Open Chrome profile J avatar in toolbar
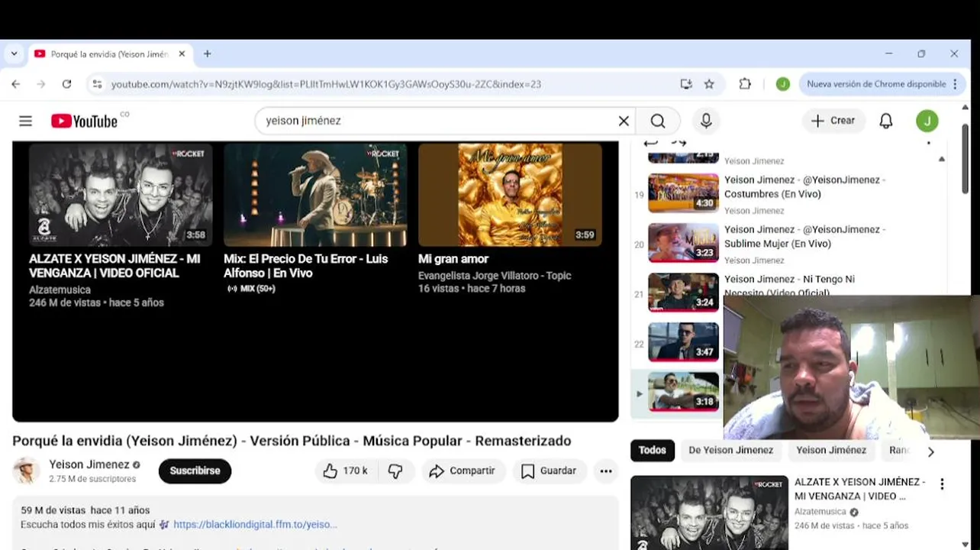The height and width of the screenshot is (550, 980). click(782, 84)
